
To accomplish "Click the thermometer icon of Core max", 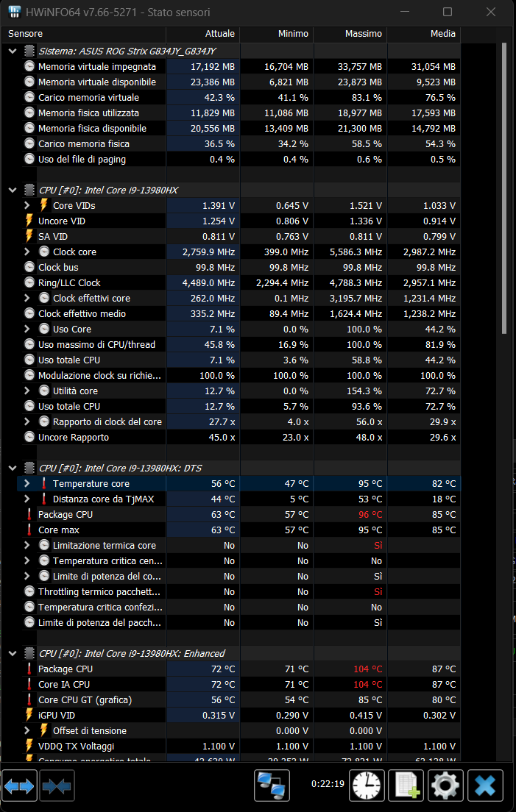I will tap(29, 530).
